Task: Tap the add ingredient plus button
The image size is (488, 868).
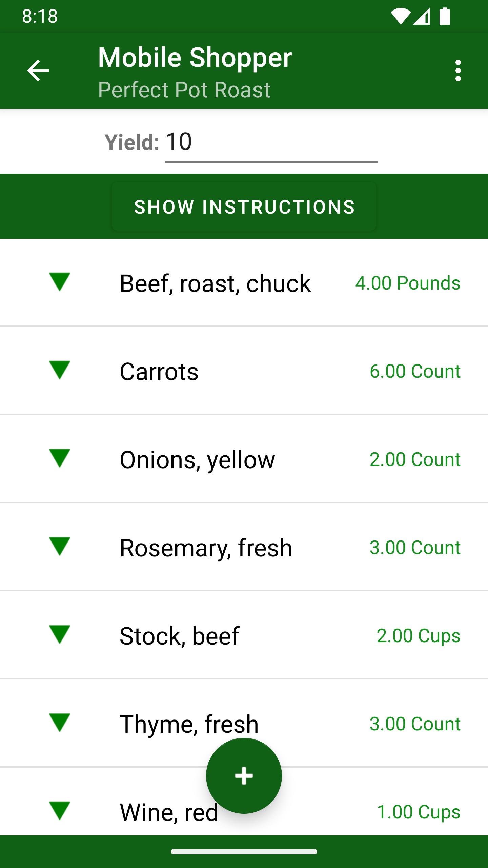Action: pos(244,776)
